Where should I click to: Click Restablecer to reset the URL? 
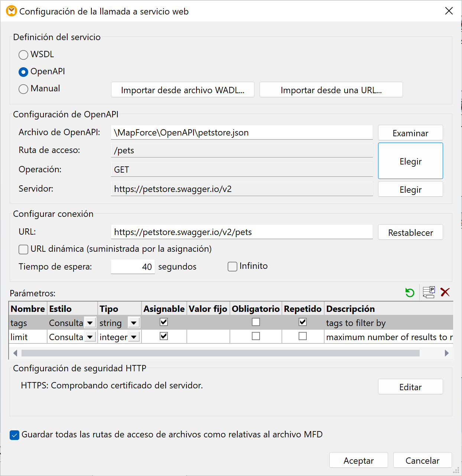point(410,232)
